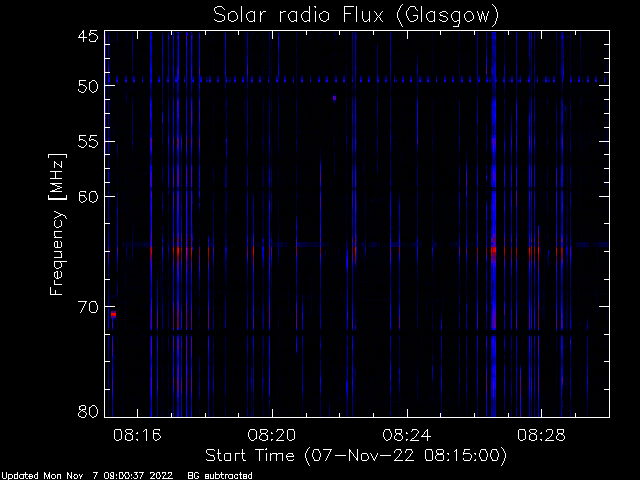
Task: Click the frequency tick label 45
Action: (88, 36)
